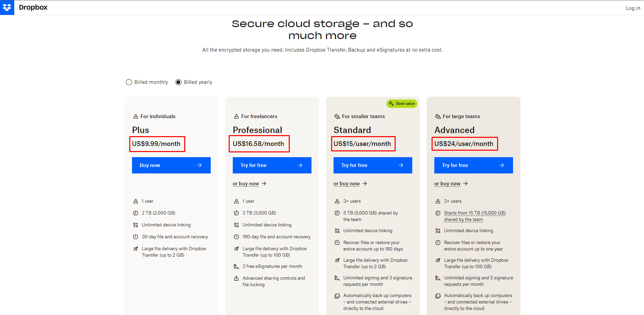The height and width of the screenshot is (315, 644).
Task: Follow 'or buy now' link under Advanced
Action: pos(451,184)
